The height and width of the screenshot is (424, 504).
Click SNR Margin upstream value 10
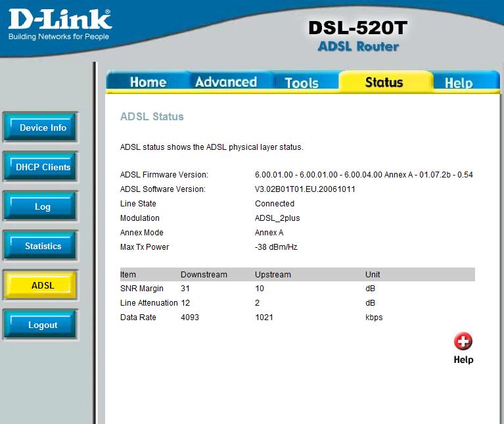coord(260,289)
